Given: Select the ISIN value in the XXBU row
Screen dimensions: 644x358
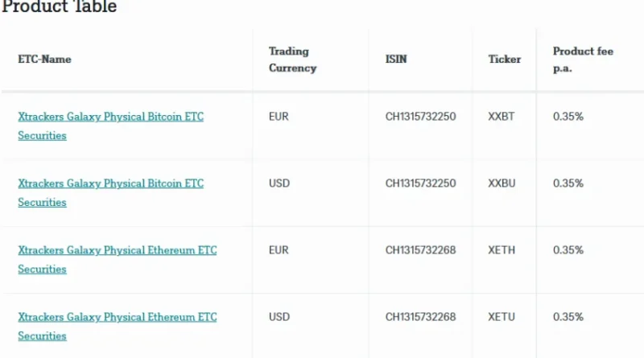Looking at the screenshot, I should 420,183.
